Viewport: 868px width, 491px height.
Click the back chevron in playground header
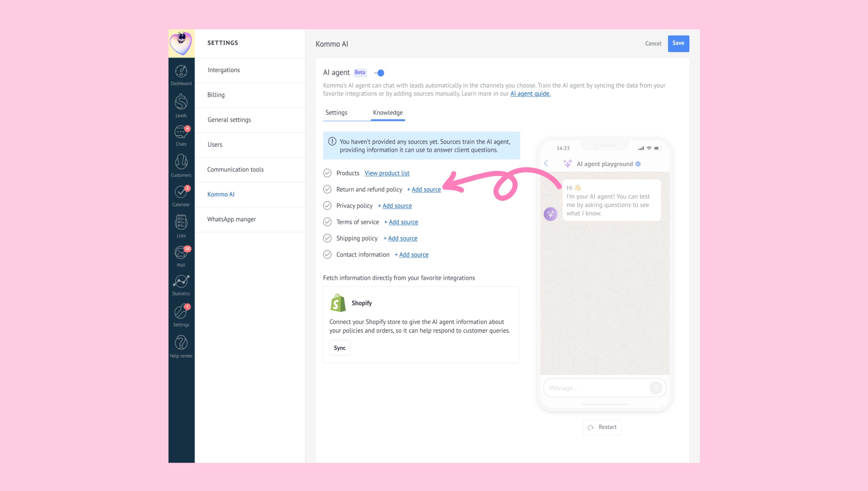[x=546, y=164]
